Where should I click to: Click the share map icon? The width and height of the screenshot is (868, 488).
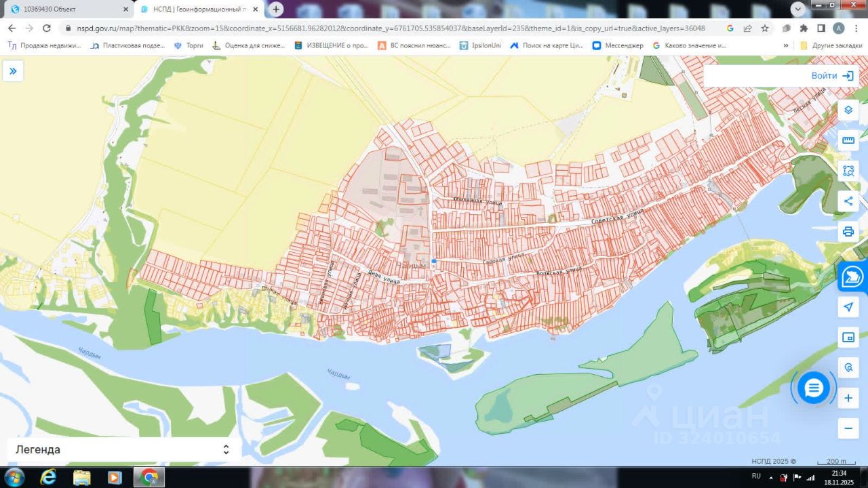848,201
